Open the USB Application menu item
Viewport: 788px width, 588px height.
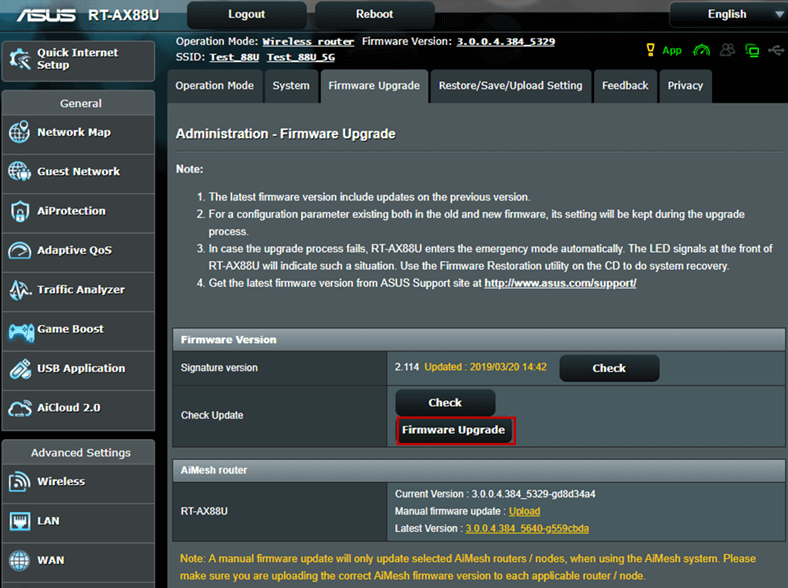click(78, 369)
